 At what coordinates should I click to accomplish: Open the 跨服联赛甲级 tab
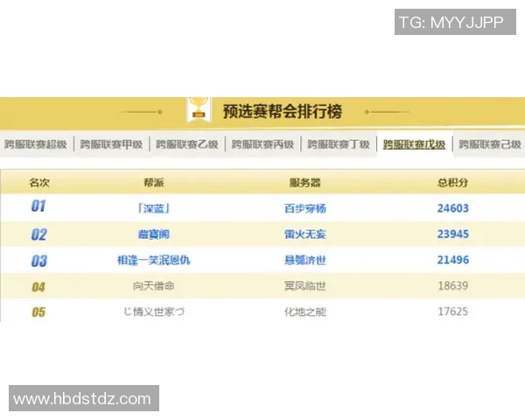click(111, 144)
